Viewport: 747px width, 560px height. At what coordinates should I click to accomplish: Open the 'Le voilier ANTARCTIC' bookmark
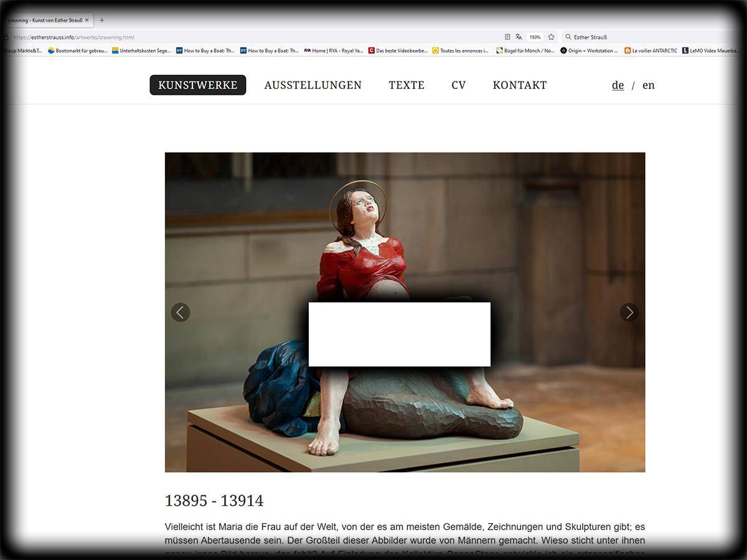[x=651, y=50]
